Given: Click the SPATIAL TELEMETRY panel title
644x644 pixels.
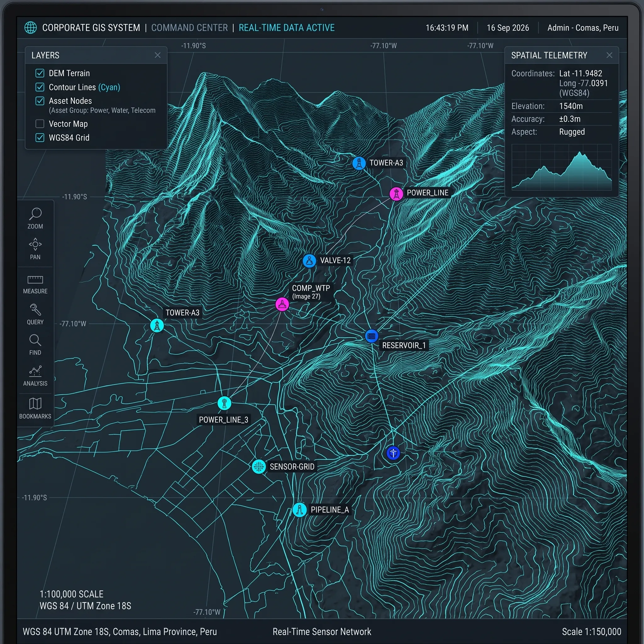Looking at the screenshot, I should [549, 55].
